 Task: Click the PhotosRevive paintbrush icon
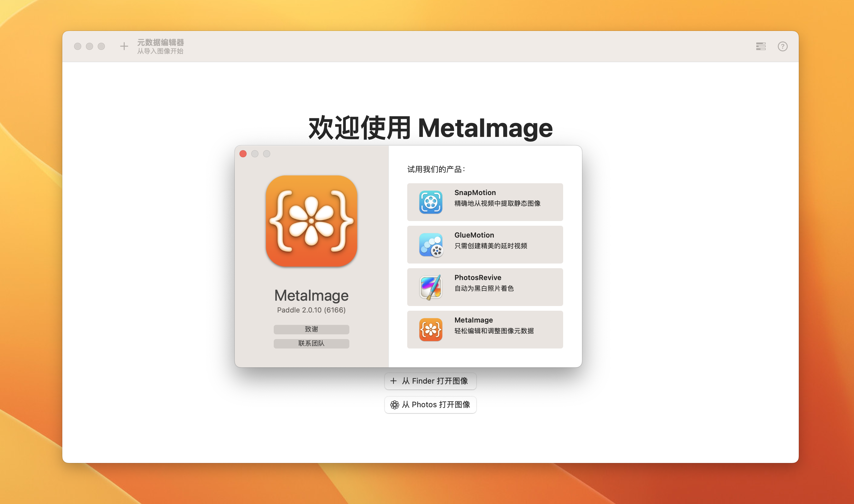click(430, 287)
